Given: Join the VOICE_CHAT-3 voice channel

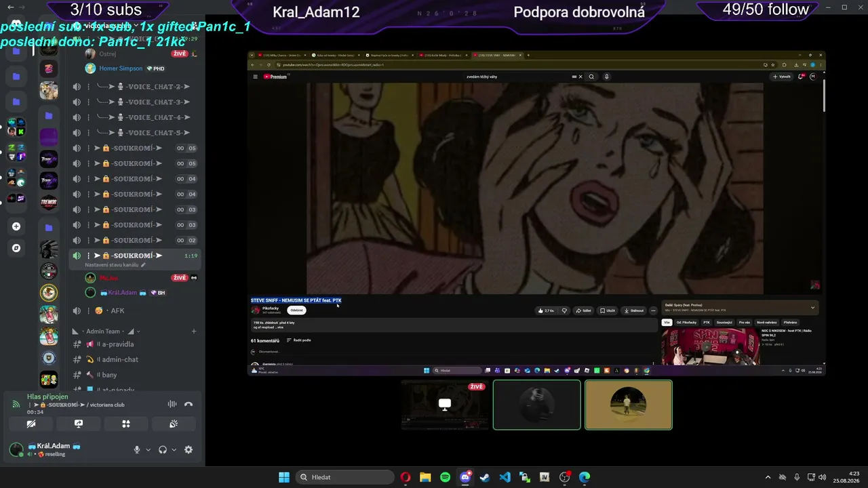Looking at the screenshot, I should point(136,102).
